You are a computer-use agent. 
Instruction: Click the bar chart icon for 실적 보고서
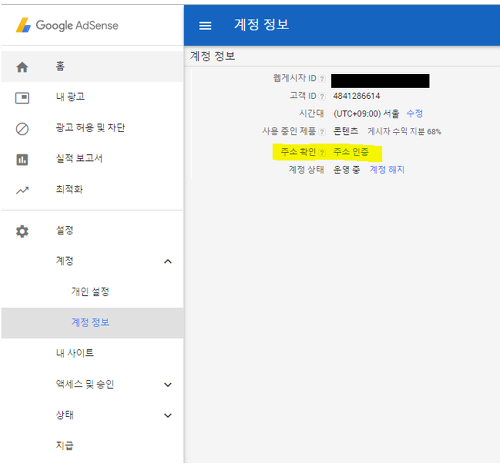coord(22,160)
